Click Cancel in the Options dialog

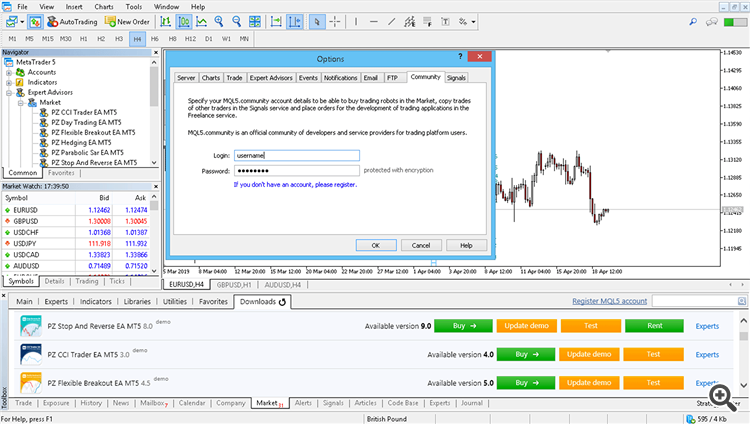click(x=421, y=245)
